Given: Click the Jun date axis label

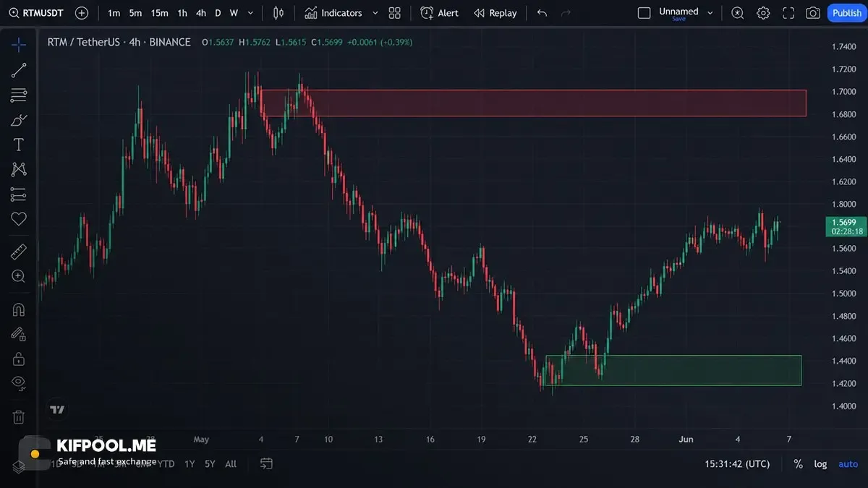Looking at the screenshot, I should [x=686, y=440].
